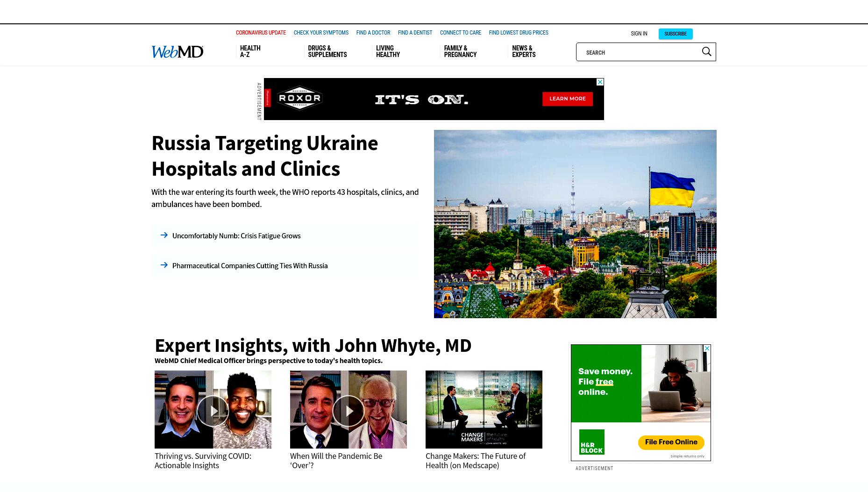Close the Roxor banner advertisement
This screenshot has height=492, width=868.
click(600, 82)
